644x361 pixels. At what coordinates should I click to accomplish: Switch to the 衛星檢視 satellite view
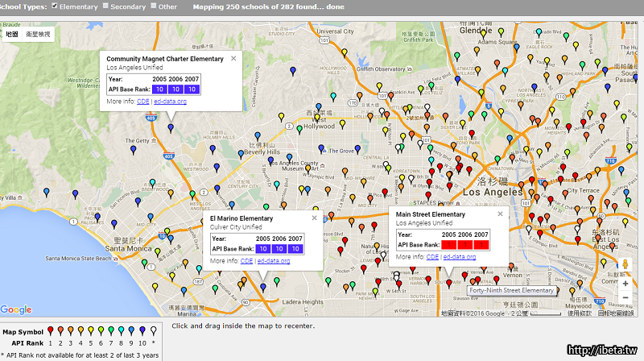pyautogui.click(x=37, y=35)
